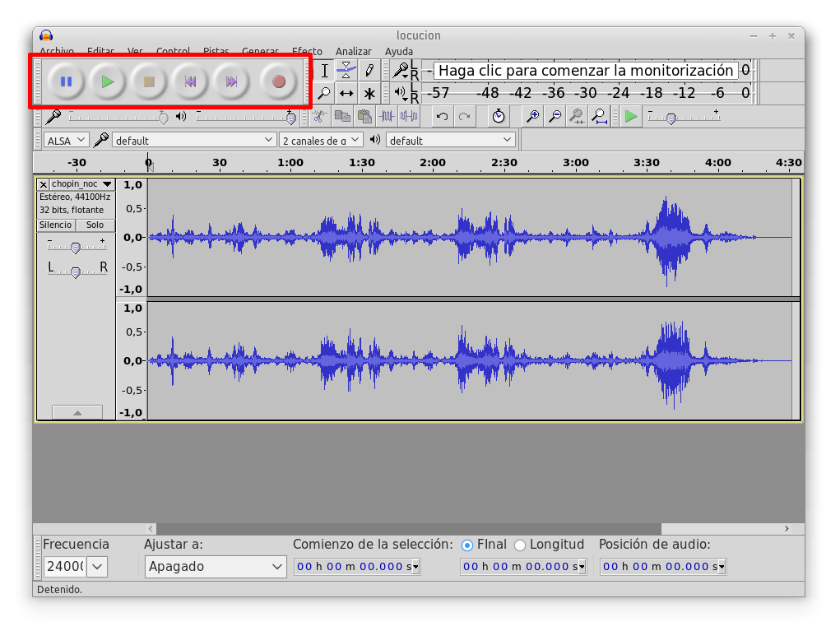This screenshot has width=840, height=631.
Task: Select the Envelope tool
Action: coord(346,70)
